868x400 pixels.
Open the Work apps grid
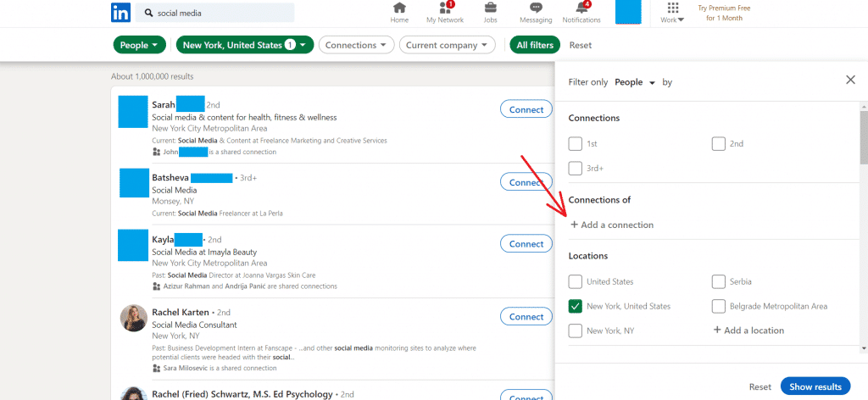coord(673,8)
